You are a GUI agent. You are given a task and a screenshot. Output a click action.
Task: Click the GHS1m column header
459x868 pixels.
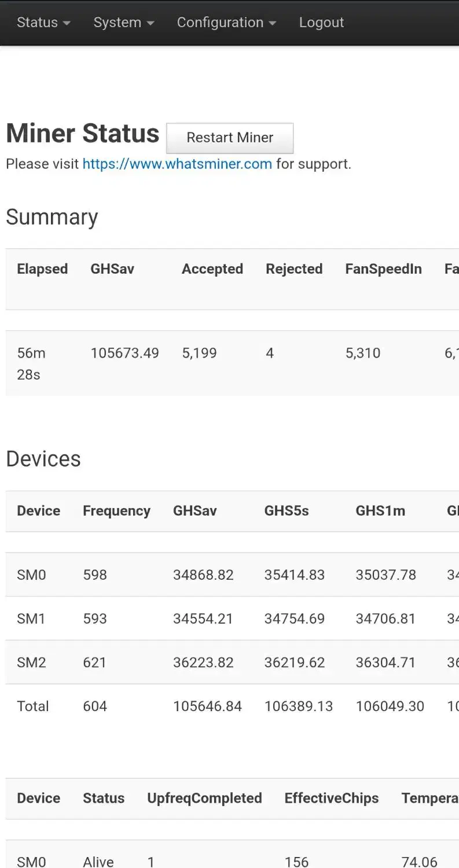click(x=380, y=511)
